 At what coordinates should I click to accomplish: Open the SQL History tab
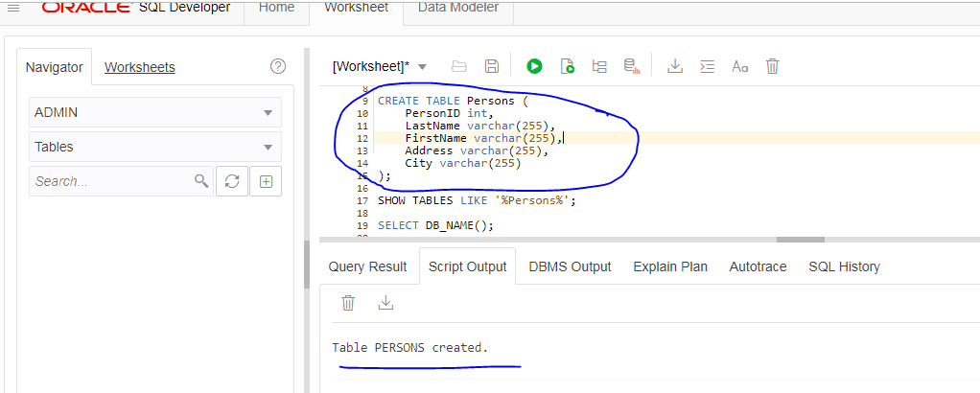point(845,266)
